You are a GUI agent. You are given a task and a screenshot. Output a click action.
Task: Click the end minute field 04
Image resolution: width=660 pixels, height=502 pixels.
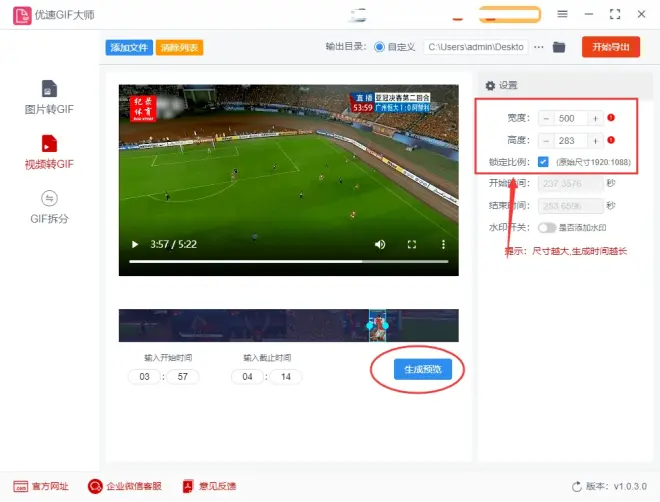coord(248,377)
